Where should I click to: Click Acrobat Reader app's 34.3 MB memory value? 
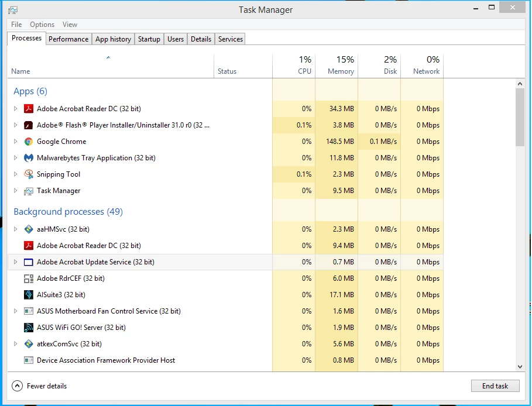point(342,109)
